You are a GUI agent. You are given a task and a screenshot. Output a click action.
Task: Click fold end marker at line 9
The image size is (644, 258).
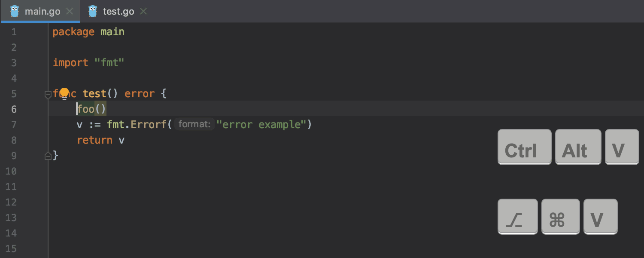point(48,156)
